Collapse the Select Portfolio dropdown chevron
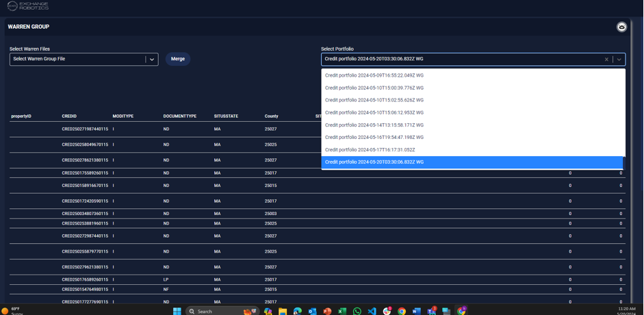 click(619, 60)
